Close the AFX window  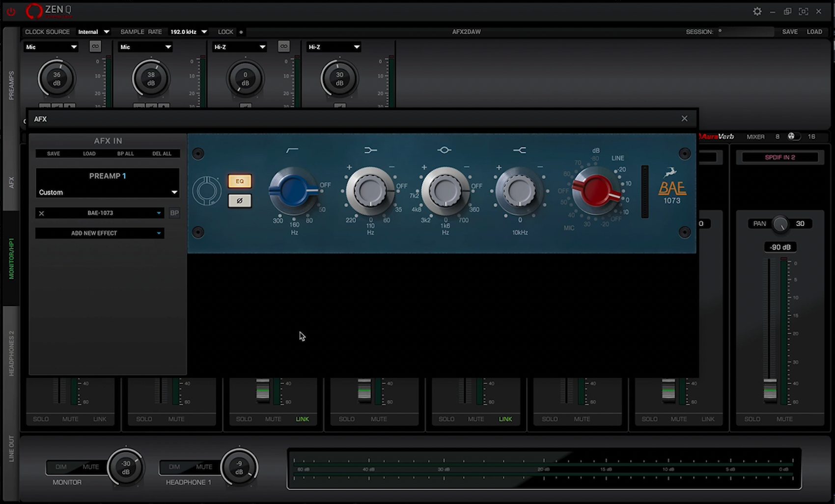684,118
